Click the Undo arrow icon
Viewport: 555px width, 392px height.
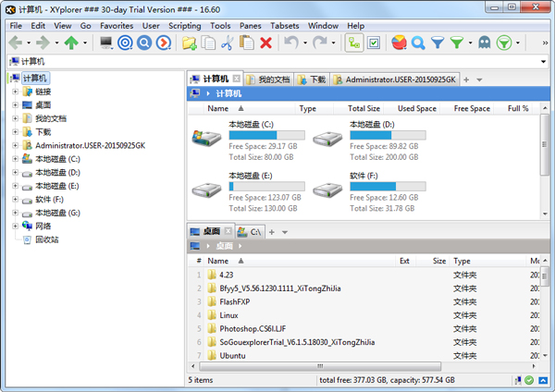point(291,43)
